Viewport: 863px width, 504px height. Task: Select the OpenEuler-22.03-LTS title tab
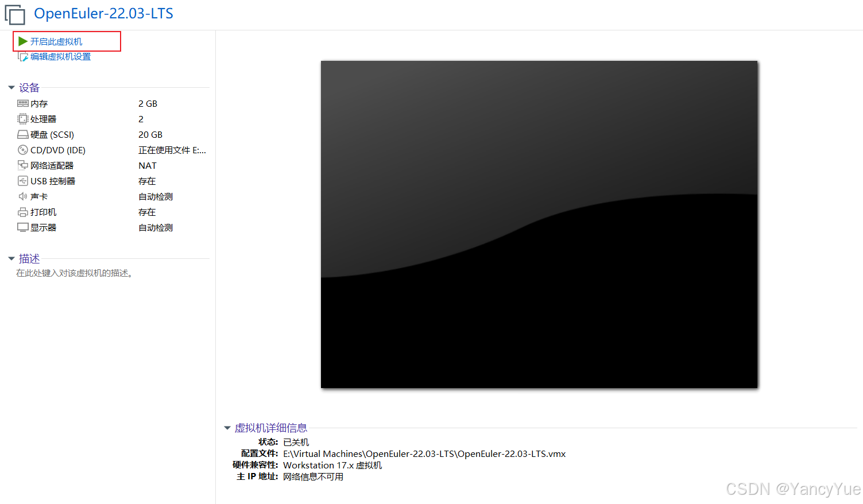click(x=103, y=14)
